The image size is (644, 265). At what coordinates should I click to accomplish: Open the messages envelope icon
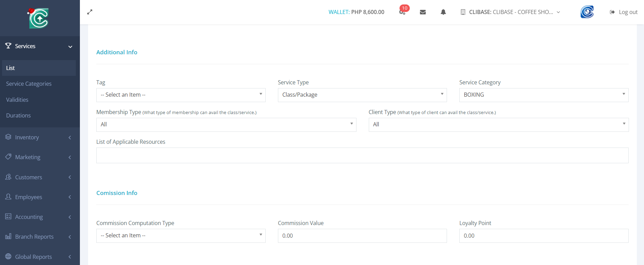(423, 12)
